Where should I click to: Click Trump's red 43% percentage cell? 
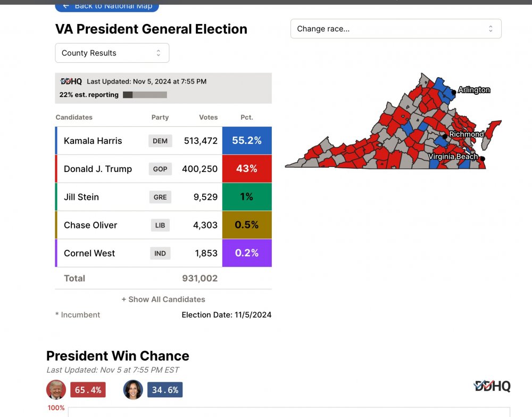pyautogui.click(x=247, y=169)
